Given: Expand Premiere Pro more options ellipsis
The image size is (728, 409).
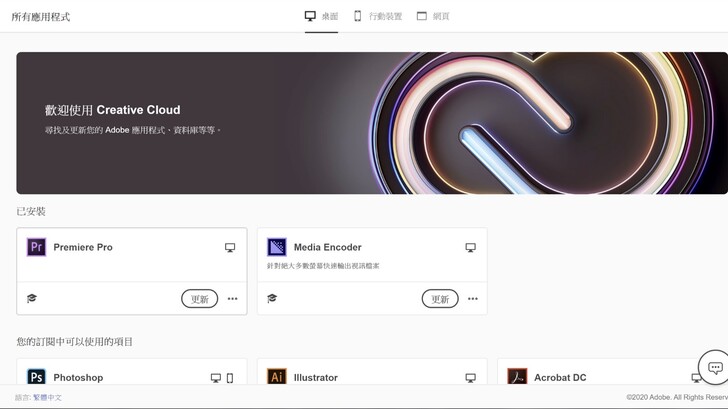Looking at the screenshot, I should tap(233, 299).
